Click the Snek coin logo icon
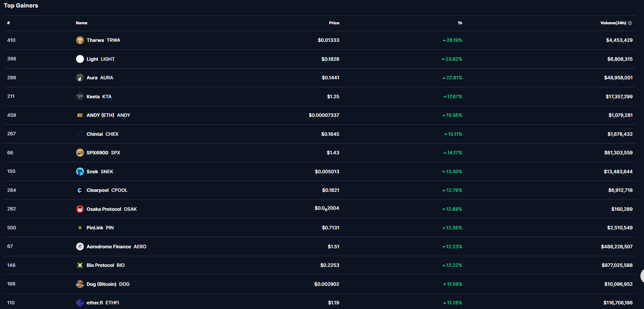644x309 pixels. pyautogui.click(x=80, y=171)
